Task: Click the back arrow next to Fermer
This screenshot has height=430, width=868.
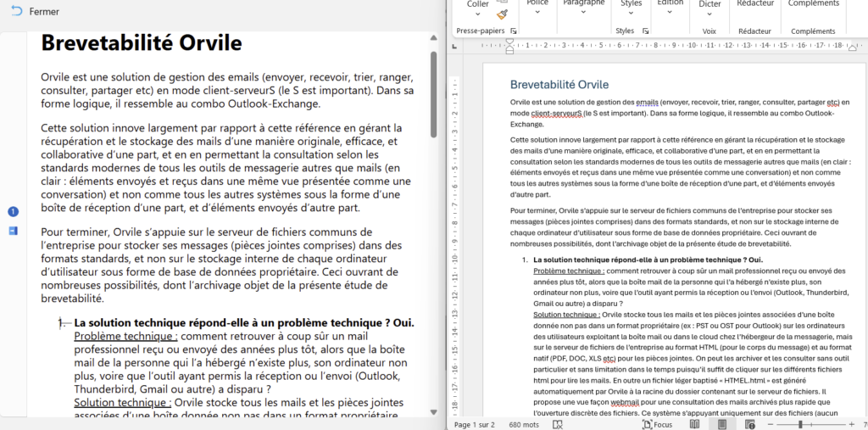Action: [x=17, y=12]
